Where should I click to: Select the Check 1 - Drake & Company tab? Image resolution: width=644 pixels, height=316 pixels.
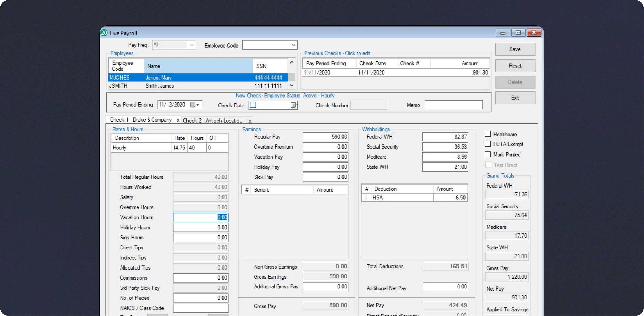click(141, 120)
